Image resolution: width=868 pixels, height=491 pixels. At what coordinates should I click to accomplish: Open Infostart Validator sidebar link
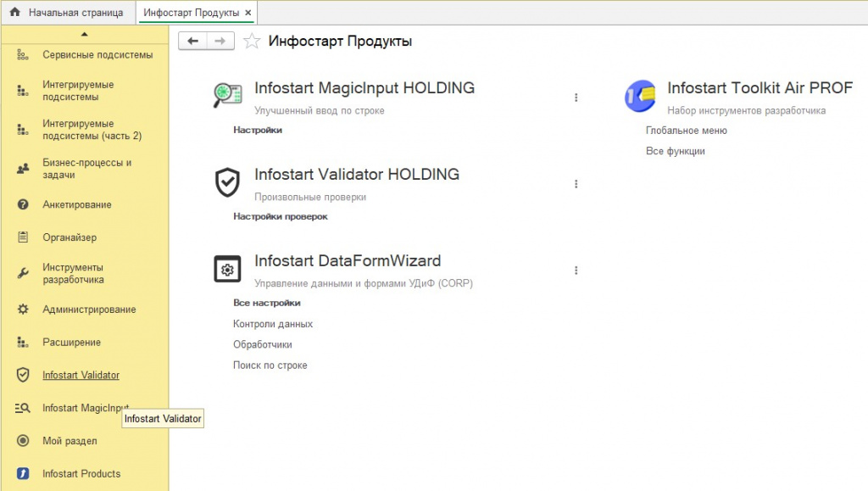[x=81, y=375]
